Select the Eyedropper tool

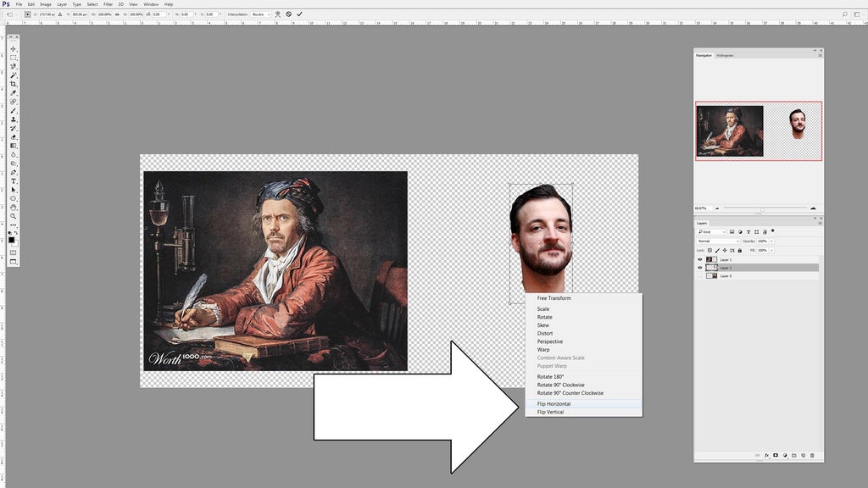click(x=14, y=93)
